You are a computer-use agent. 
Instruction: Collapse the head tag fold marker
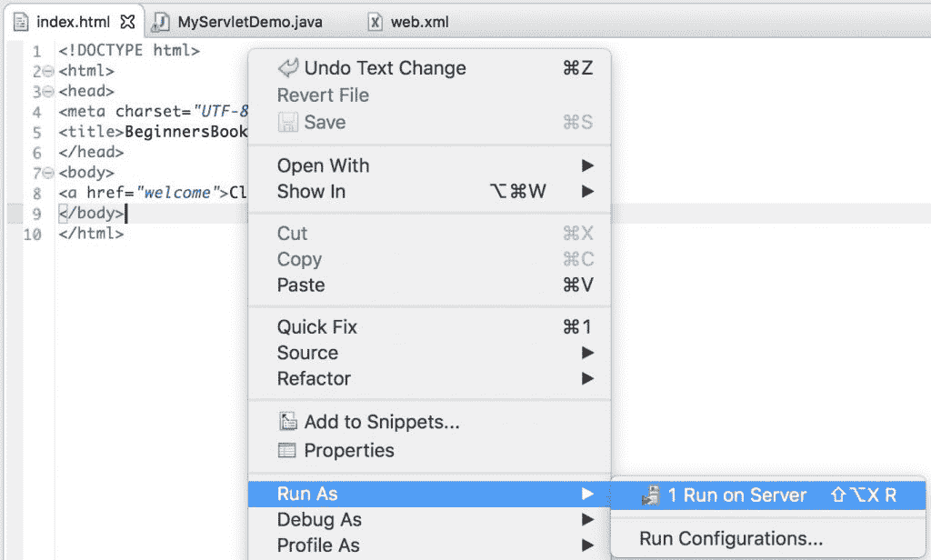pyautogui.click(x=48, y=92)
